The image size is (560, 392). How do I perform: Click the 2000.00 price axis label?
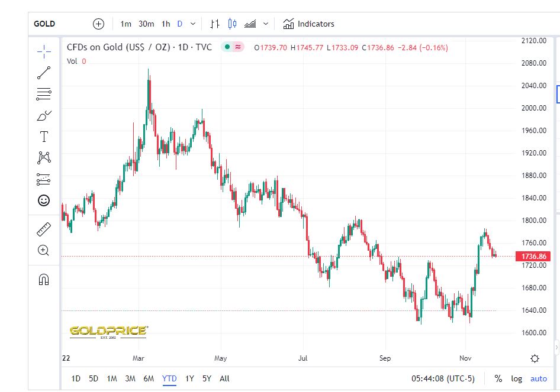(x=533, y=108)
